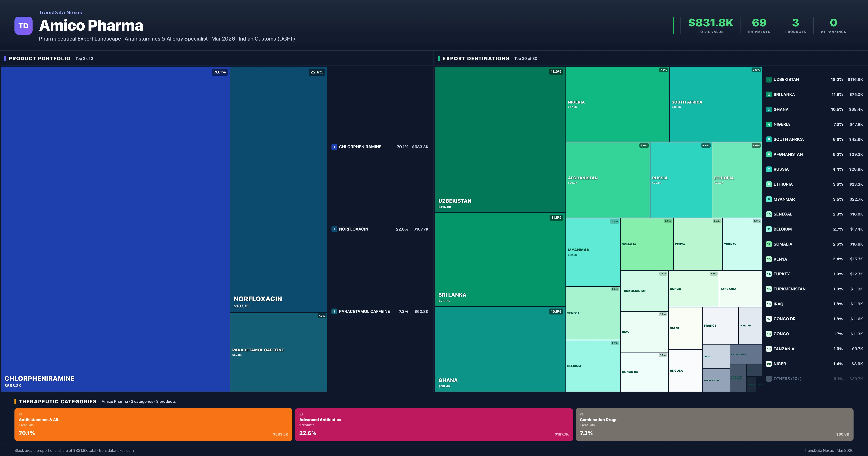
Task: Expand the Product Portfolio Top 3 selector
Action: (x=85, y=58)
